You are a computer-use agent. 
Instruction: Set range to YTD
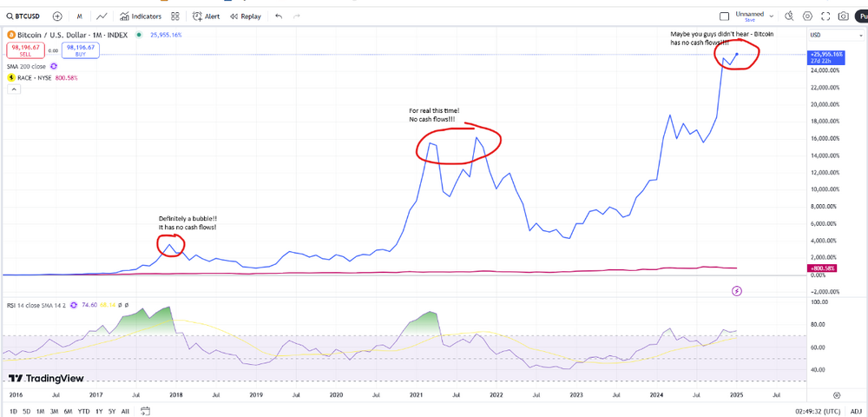(83, 412)
